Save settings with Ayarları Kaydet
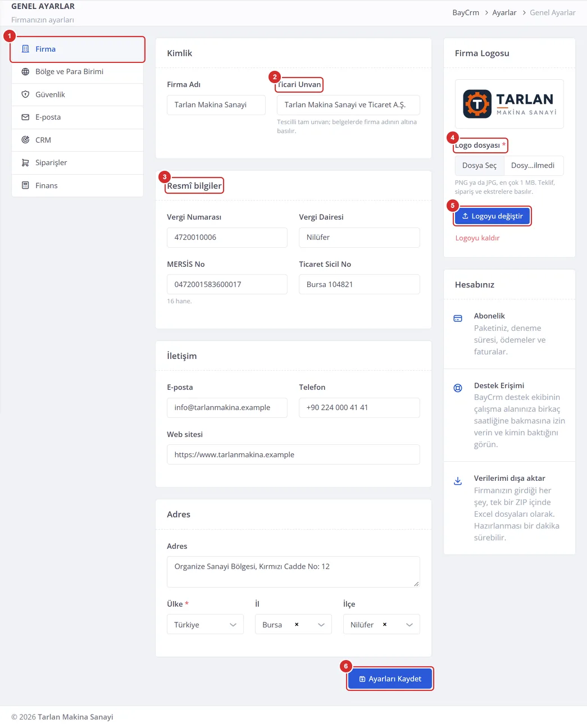Screen dimensions: 587x728 (x=390, y=679)
